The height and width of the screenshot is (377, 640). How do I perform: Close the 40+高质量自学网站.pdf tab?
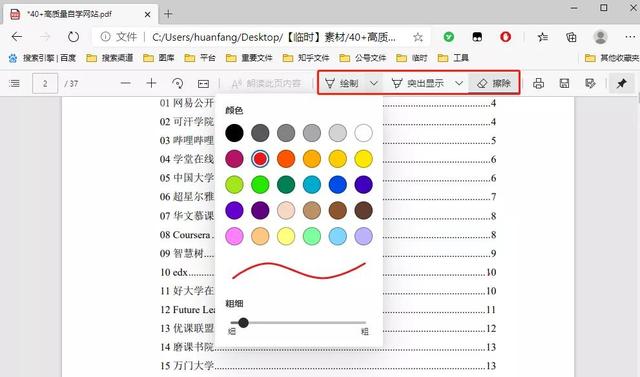(147, 14)
